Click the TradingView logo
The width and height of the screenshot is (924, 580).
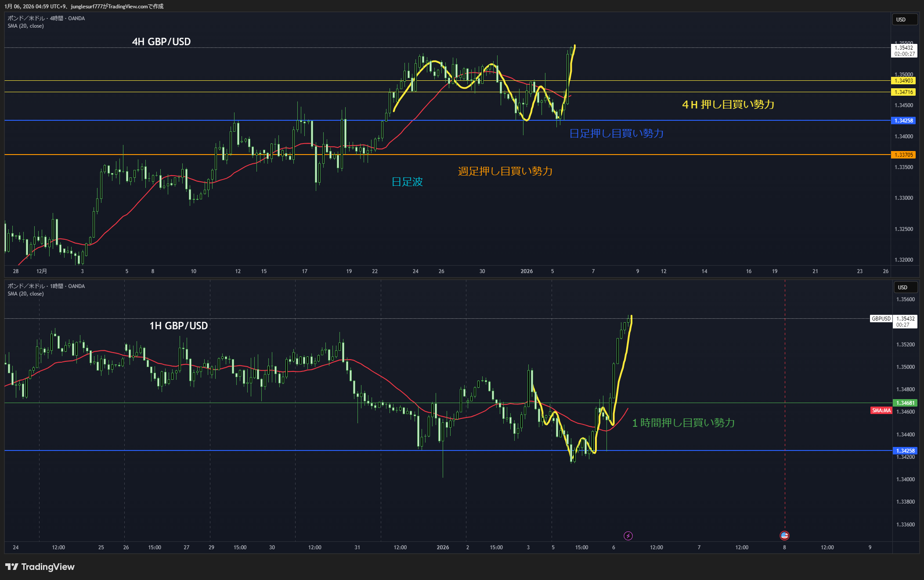(40, 567)
